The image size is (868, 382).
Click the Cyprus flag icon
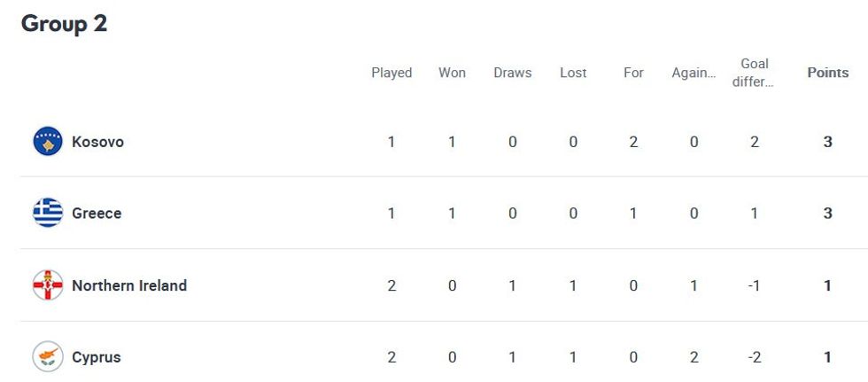click(48, 357)
